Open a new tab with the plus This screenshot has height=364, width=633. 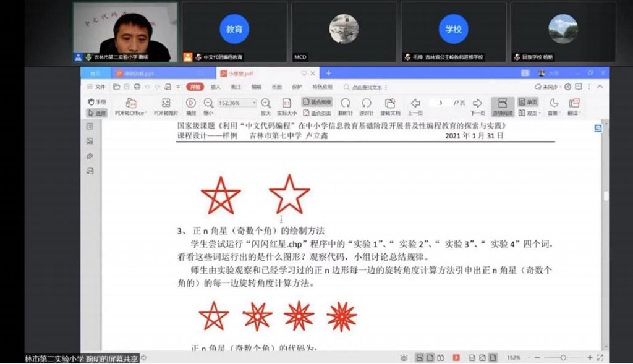(x=329, y=73)
